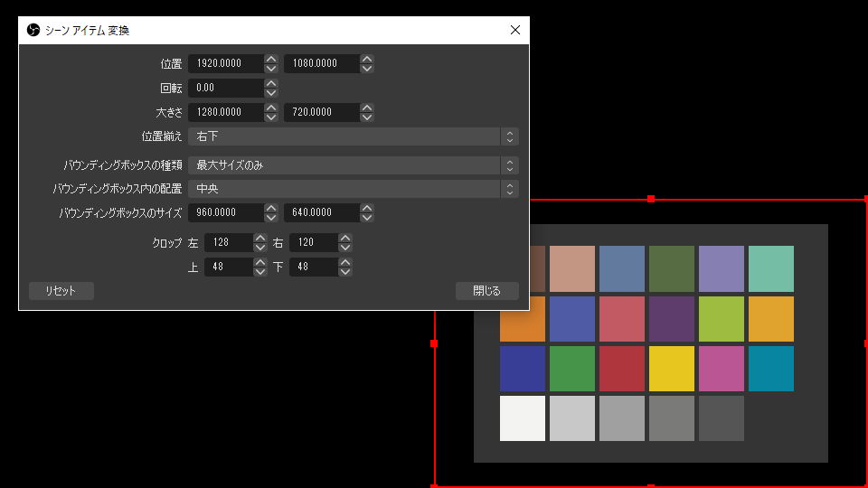Decrease right crop value with down arrow
The width and height of the screenshot is (868, 488).
click(x=345, y=248)
